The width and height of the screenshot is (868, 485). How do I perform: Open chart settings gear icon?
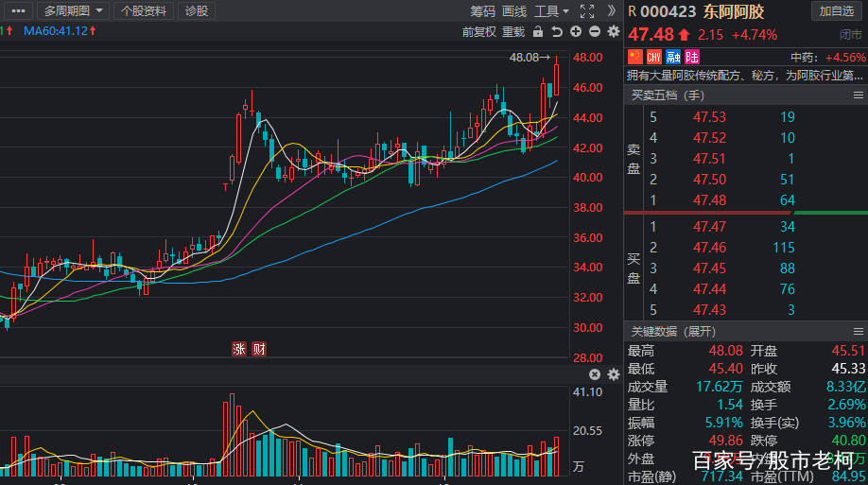click(x=614, y=31)
